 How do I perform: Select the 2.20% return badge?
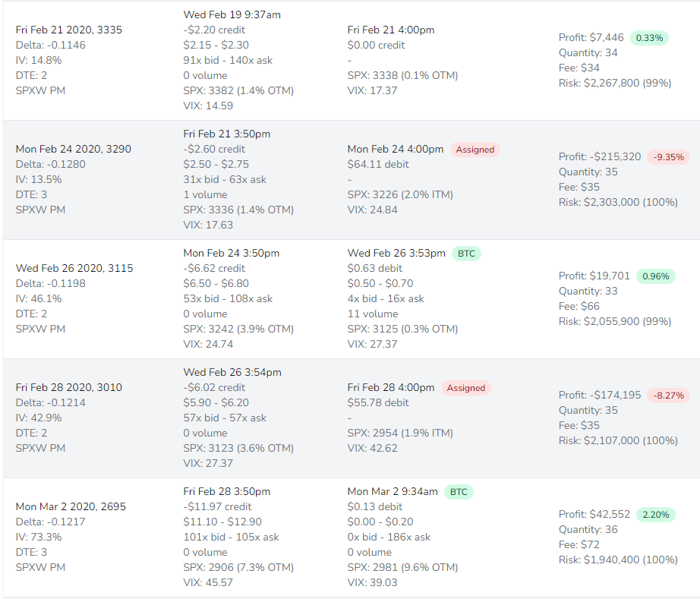pyautogui.click(x=655, y=515)
